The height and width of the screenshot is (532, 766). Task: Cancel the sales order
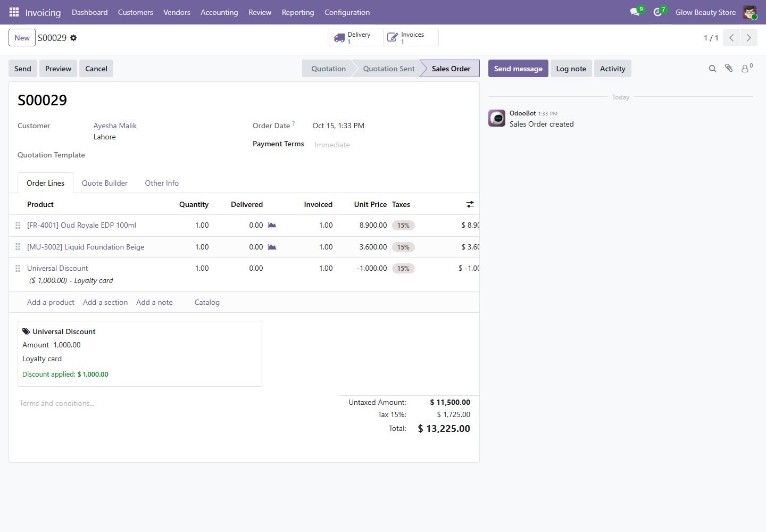96,69
